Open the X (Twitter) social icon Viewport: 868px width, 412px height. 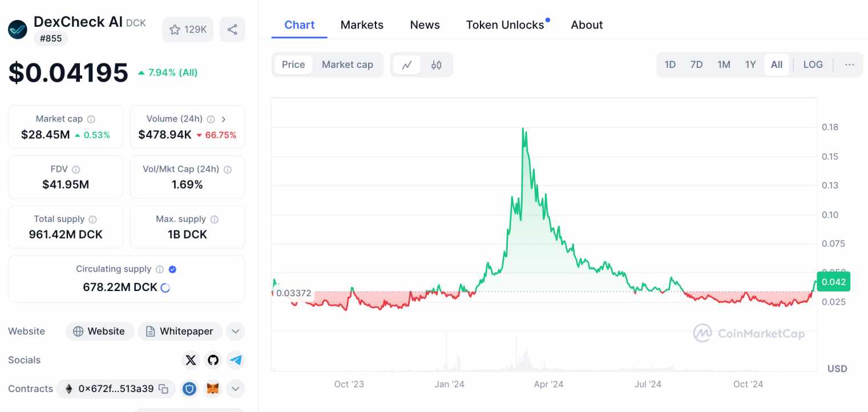(x=191, y=360)
